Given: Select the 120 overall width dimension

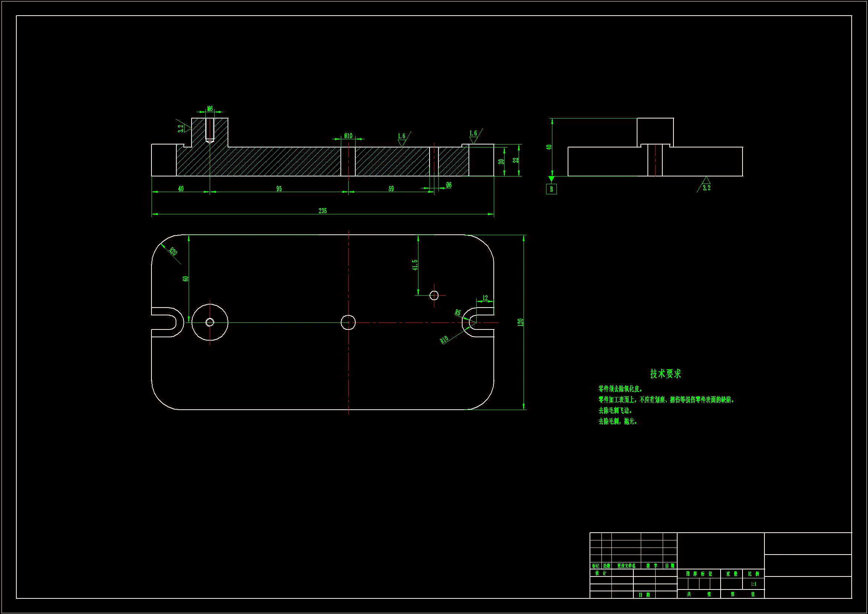Looking at the screenshot, I should pyautogui.click(x=520, y=322).
